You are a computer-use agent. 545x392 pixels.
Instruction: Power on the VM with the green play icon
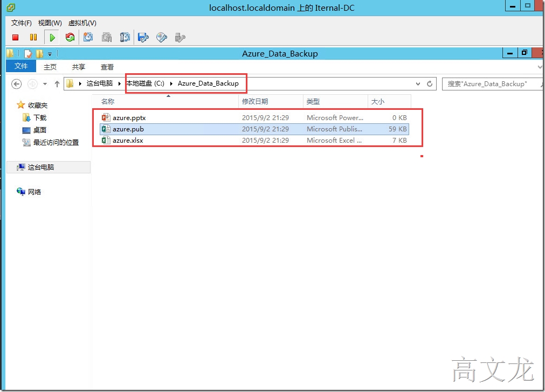pos(52,38)
